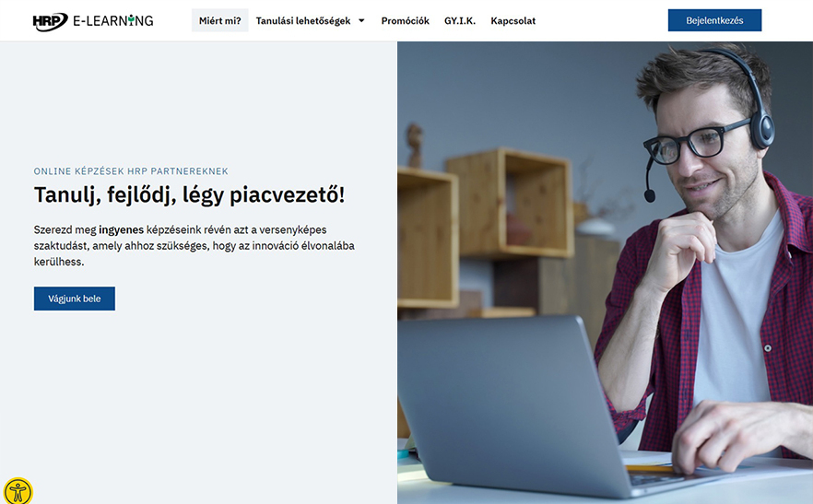Click the E-LEARNING wordmark in the header
Screen dimensions: 813x504
click(x=113, y=21)
